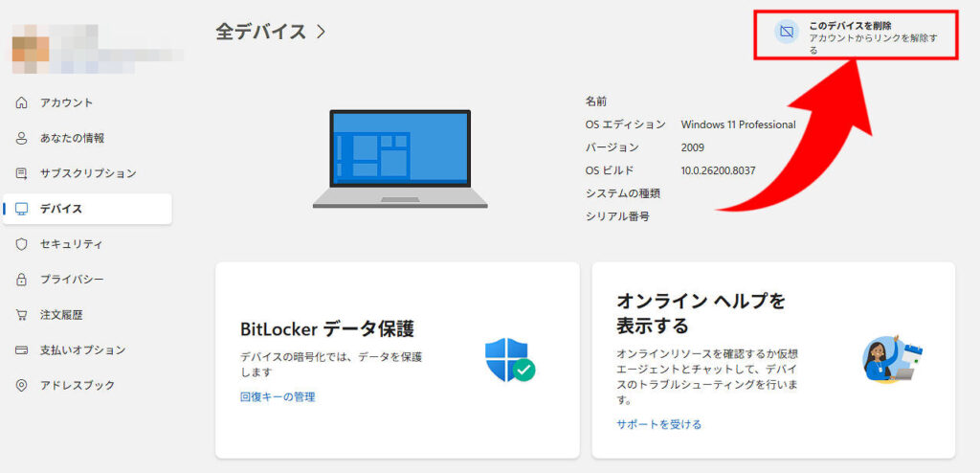Click the OS ビルド label
980x473 pixels.
(609, 170)
